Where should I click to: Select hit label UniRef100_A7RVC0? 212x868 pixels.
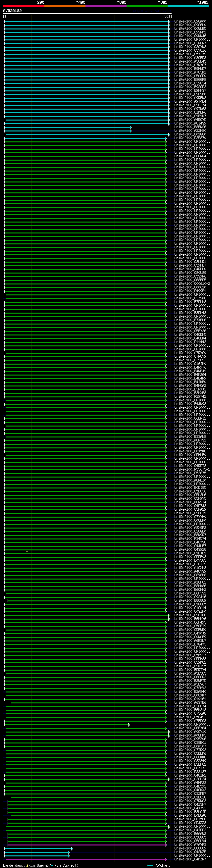[x=190, y=353]
